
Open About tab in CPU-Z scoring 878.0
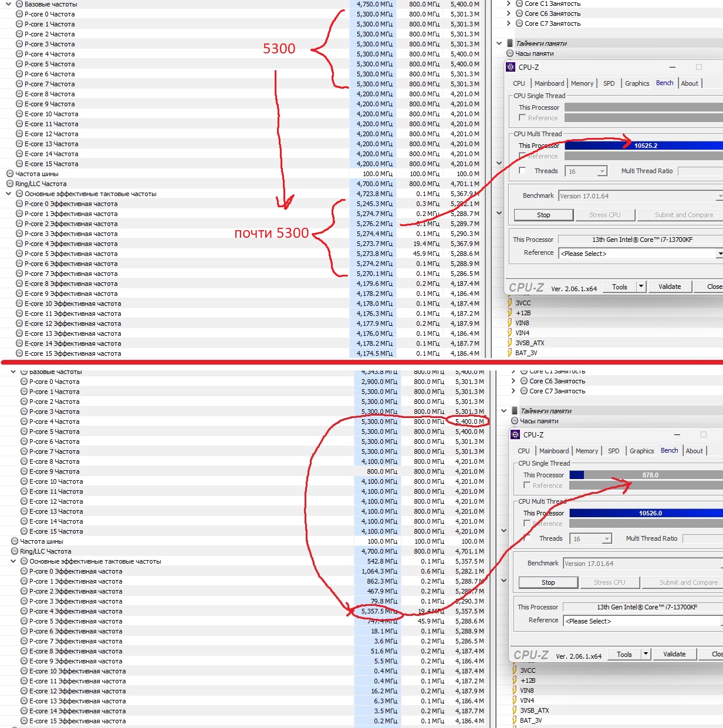[694, 451]
